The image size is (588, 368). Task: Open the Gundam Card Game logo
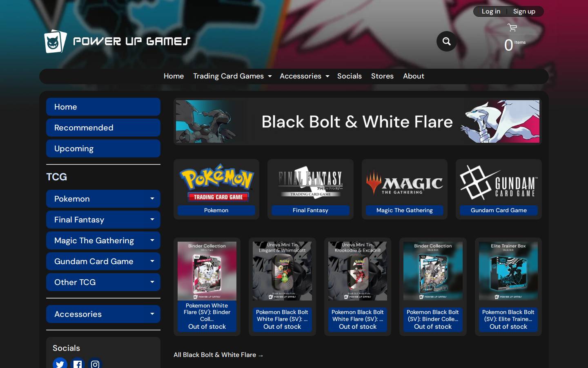(499, 183)
